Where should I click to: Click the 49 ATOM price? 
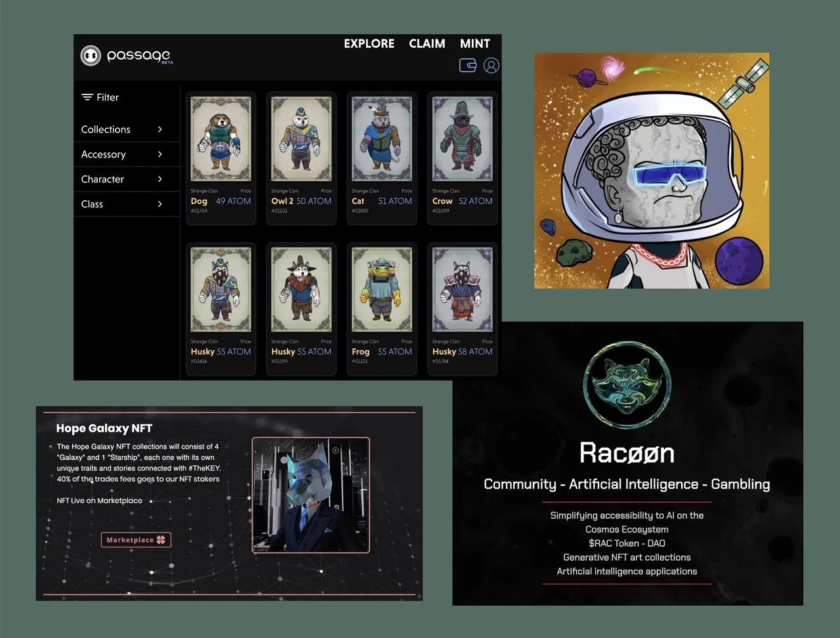[x=233, y=201]
